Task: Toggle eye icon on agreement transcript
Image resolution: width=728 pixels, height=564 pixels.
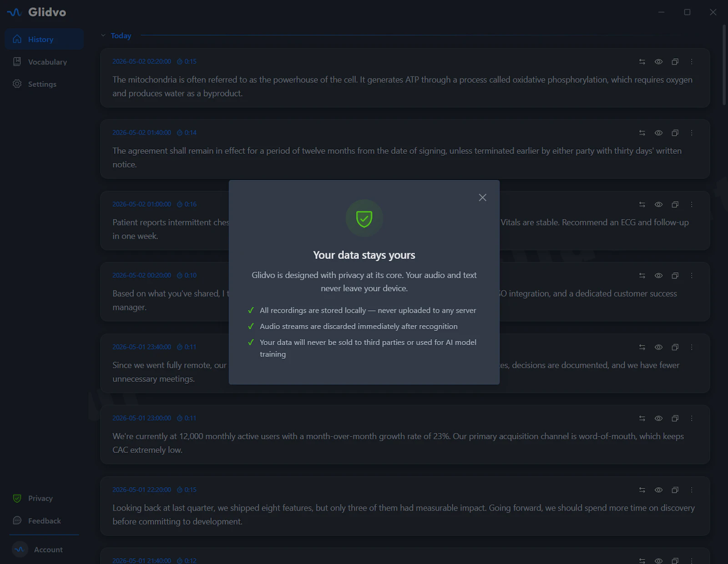Action: coord(658,133)
